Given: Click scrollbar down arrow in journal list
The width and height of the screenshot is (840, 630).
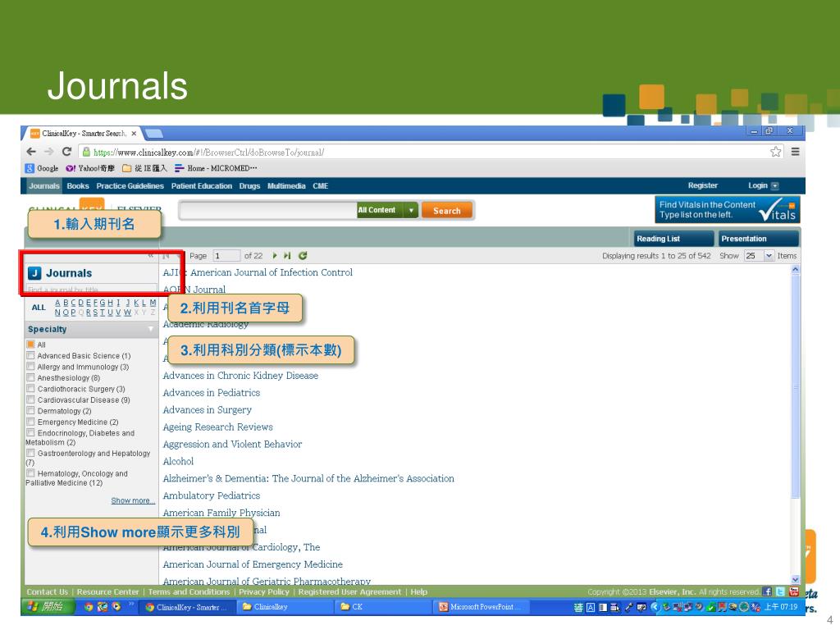Looking at the screenshot, I should (796, 580).
